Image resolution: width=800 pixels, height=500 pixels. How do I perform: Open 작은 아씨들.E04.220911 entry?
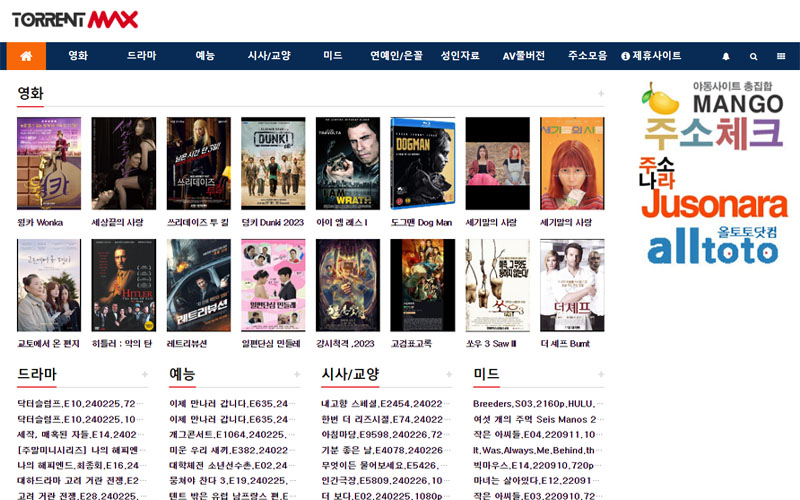coord(538,435)
